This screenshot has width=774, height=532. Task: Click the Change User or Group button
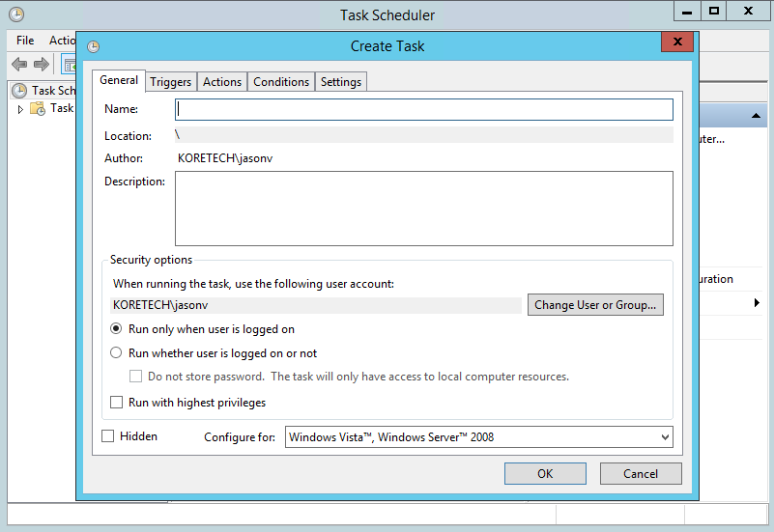tap(595, 305)
